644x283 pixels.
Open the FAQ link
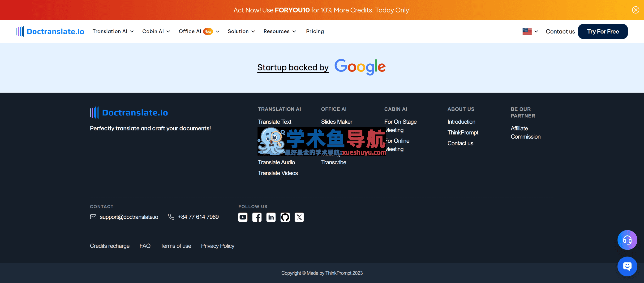(145, 246)
